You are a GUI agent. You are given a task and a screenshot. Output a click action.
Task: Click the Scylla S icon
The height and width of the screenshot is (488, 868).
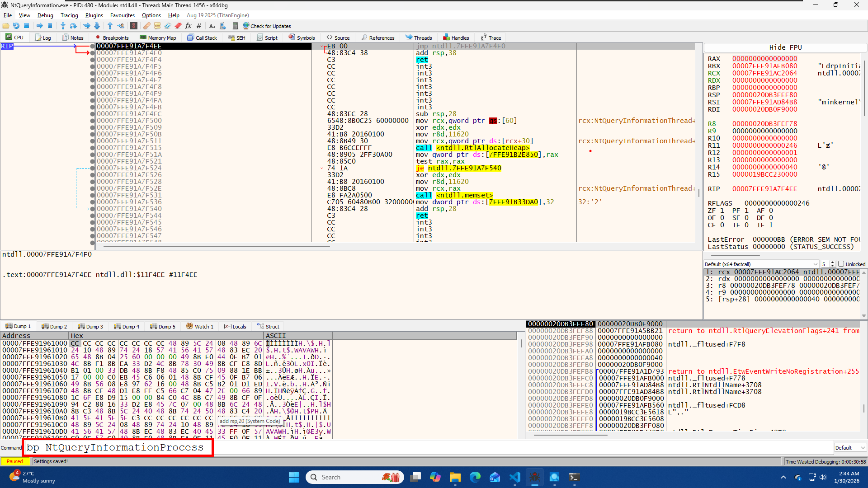(134, 26)
